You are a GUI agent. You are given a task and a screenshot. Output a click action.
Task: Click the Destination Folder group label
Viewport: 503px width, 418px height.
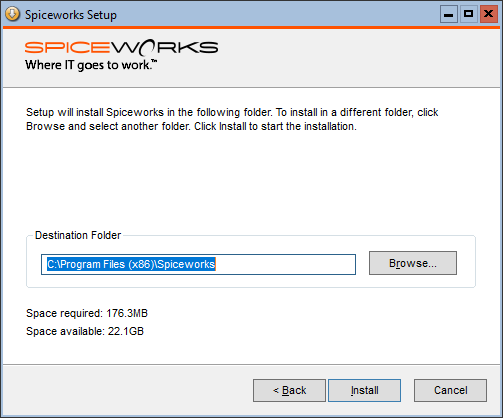click(x=78, y=235)
